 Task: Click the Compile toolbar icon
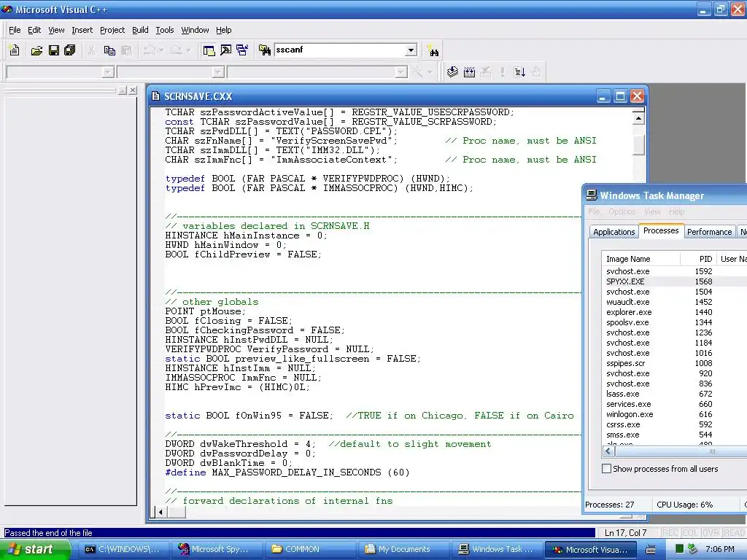point(452,72)
